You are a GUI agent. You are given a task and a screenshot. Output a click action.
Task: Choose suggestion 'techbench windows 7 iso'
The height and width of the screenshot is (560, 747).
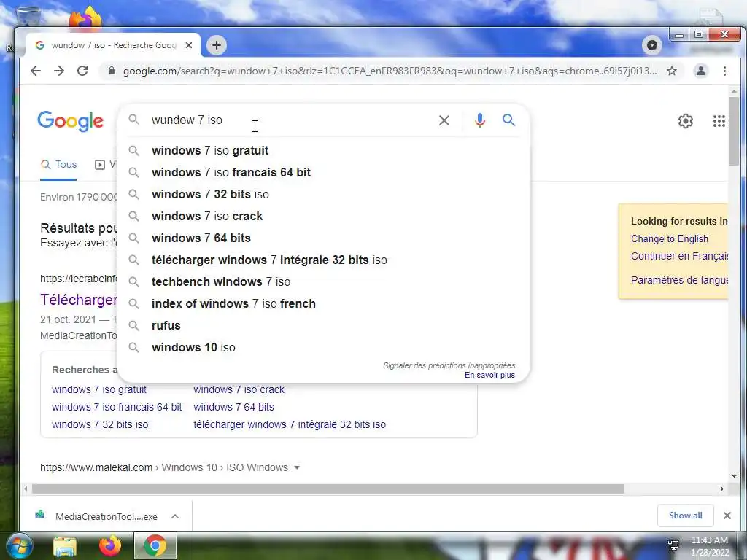(323, 282)
